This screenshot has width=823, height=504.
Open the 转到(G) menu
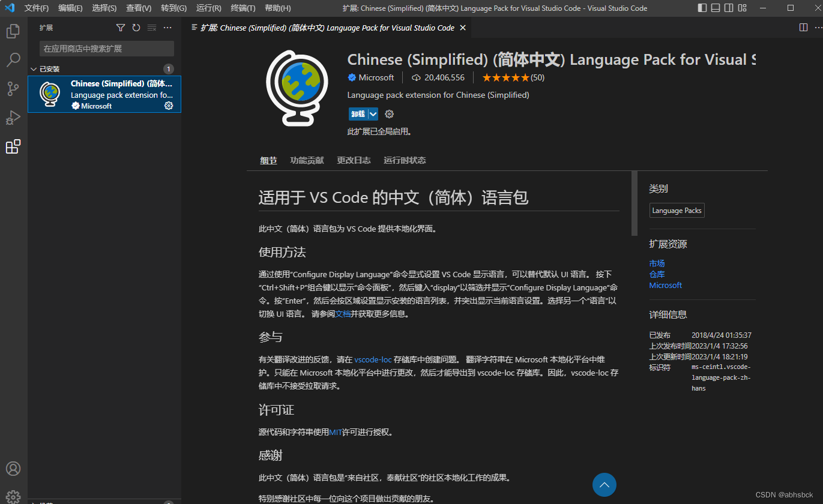174,8
